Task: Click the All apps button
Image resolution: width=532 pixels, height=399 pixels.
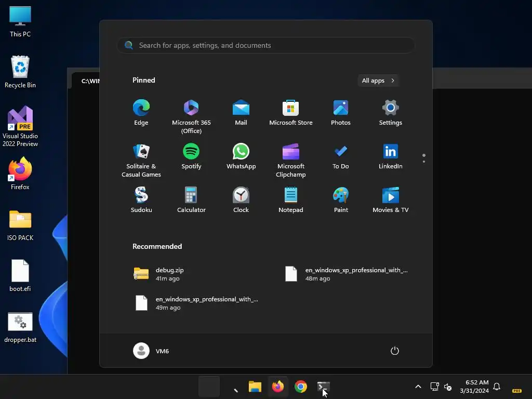Action: tap(378, 81)
